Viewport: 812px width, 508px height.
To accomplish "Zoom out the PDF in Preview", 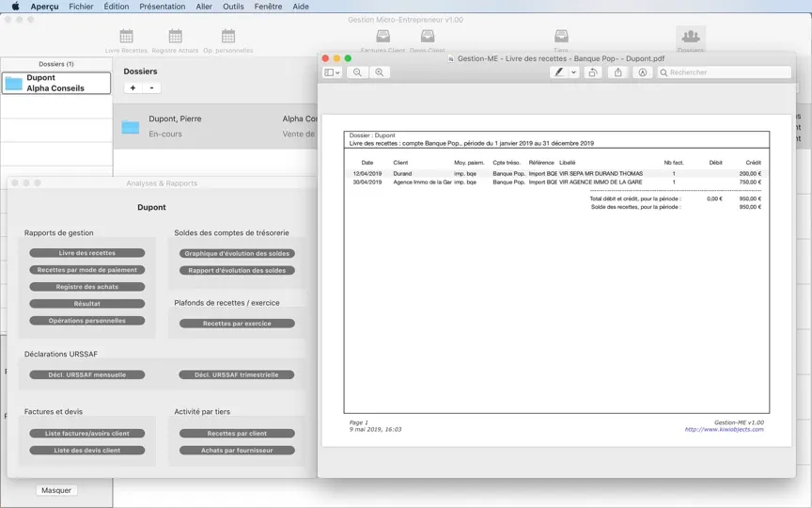I will tap(357, 72).
